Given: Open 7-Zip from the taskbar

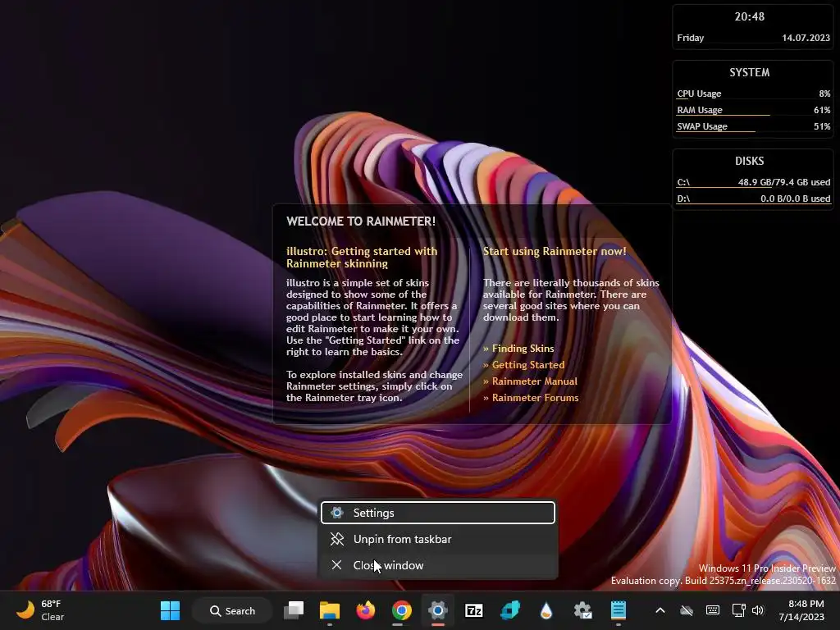Looking at the screenshot, I should click(x=473, y=610).
